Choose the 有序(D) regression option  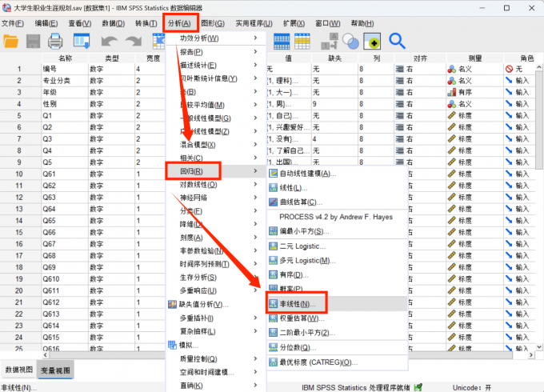pyautogui.click(x=294, y=275)
